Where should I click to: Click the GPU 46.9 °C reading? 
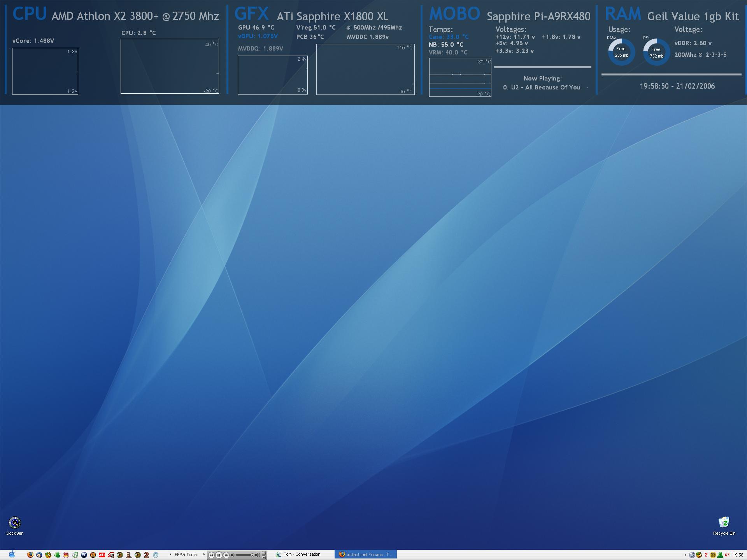[256, 28]
